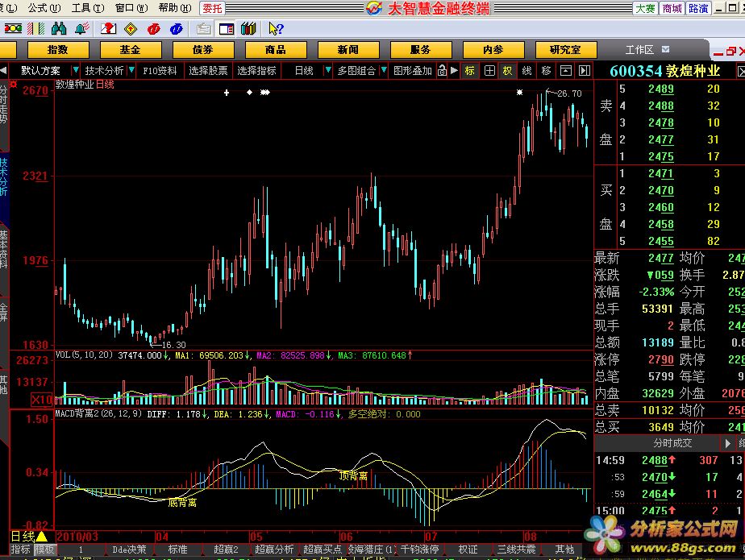This screenshot has width=745, height=560.
Task: Click the 日线 triangle expander at chart bottom
Action: click(x=41, y=537)
